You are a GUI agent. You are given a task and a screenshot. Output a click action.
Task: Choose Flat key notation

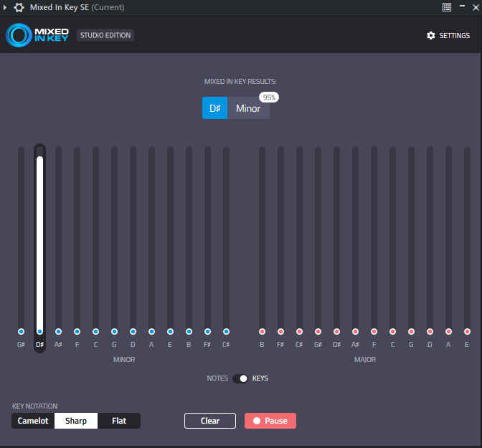pyautogui.click(x=119, y=421)
